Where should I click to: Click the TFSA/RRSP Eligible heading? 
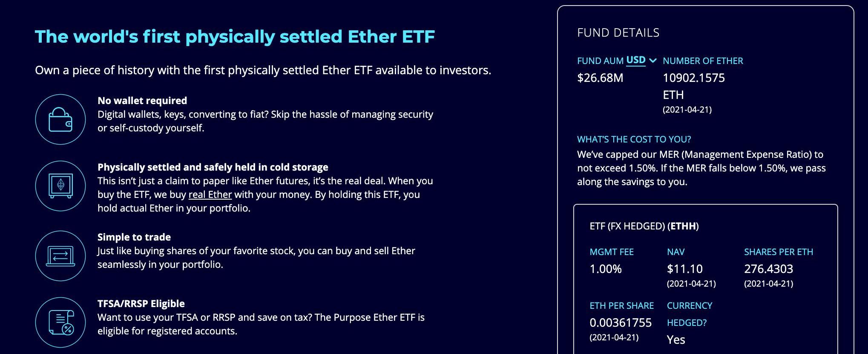[141, 304]
